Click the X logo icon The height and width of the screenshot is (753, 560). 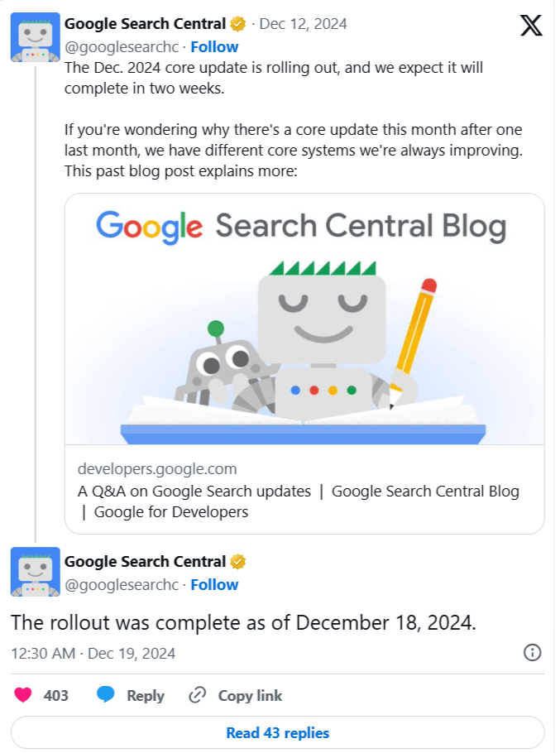(x=532, y=26)
